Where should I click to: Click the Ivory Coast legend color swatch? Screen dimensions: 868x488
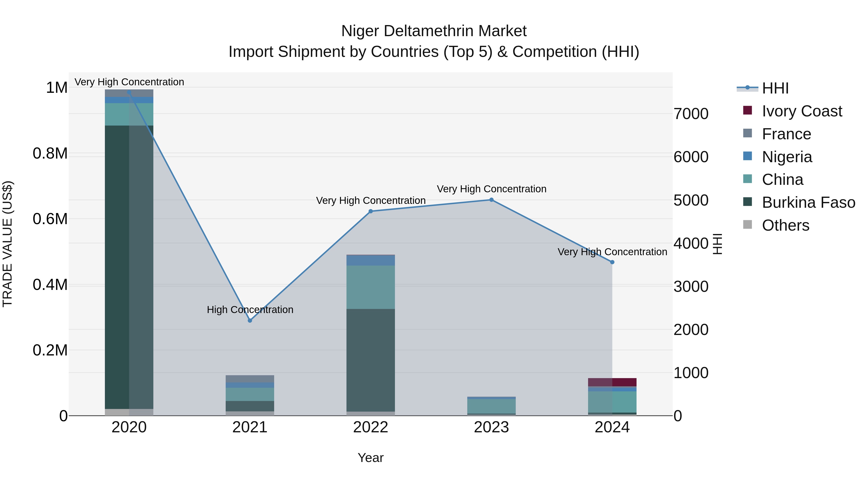[x=747, y=110]
